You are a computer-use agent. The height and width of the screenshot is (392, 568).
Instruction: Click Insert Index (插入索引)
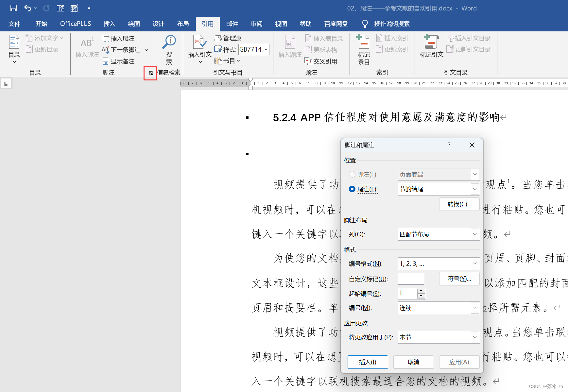point(392,38)
